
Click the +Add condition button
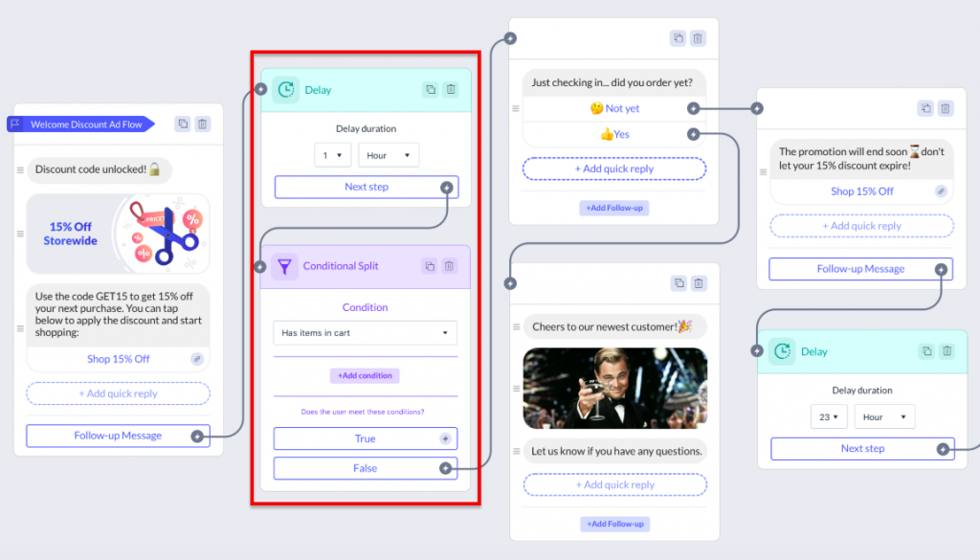tap(365, 375)
